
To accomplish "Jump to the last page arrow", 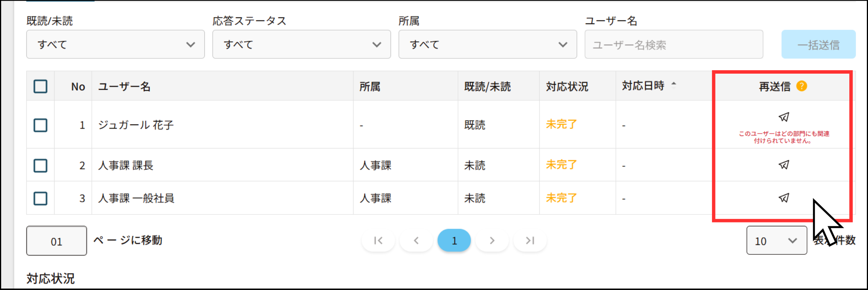I will click(x=530, y=240).
